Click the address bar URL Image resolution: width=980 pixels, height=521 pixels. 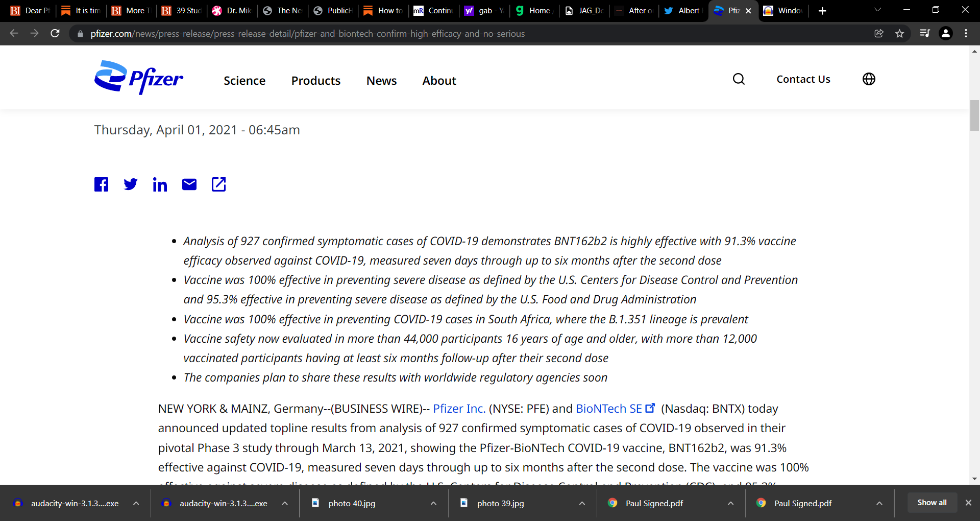[x=307, y=34]
